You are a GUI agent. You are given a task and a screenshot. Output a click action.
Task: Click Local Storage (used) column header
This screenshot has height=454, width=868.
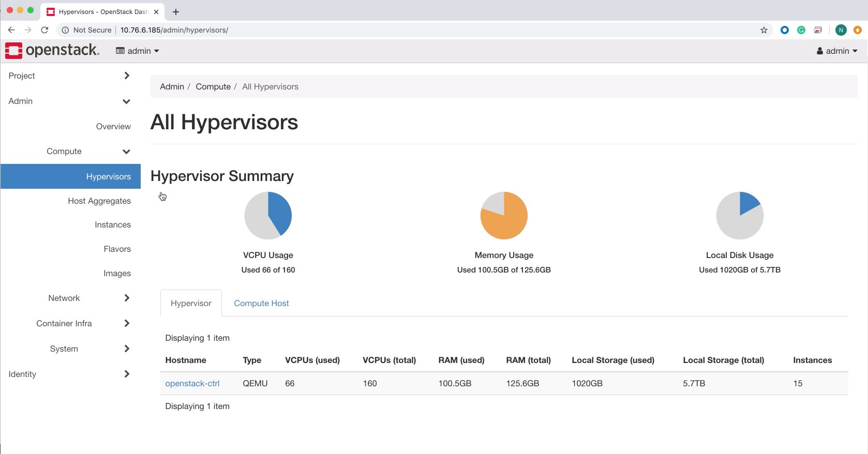point(613,360)
